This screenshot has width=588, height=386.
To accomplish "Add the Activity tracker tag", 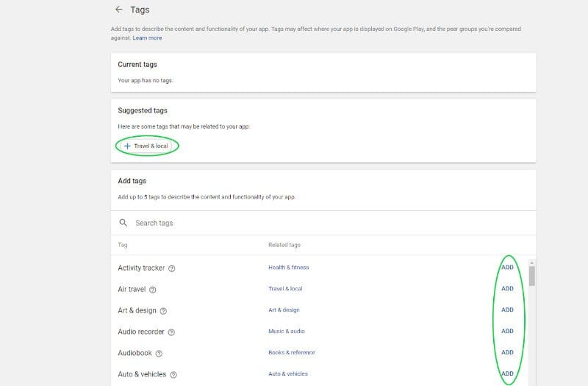I will 507,268.
